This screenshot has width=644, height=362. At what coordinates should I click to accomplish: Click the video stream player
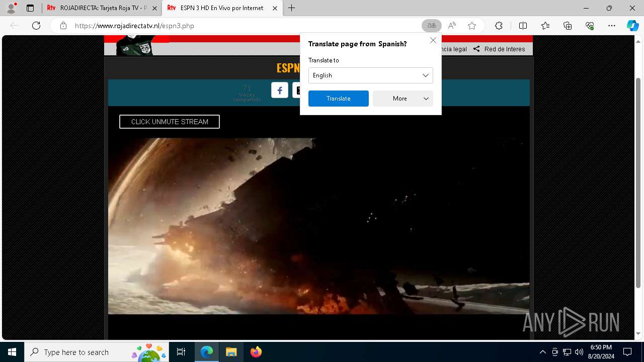(x=318, y=226)
